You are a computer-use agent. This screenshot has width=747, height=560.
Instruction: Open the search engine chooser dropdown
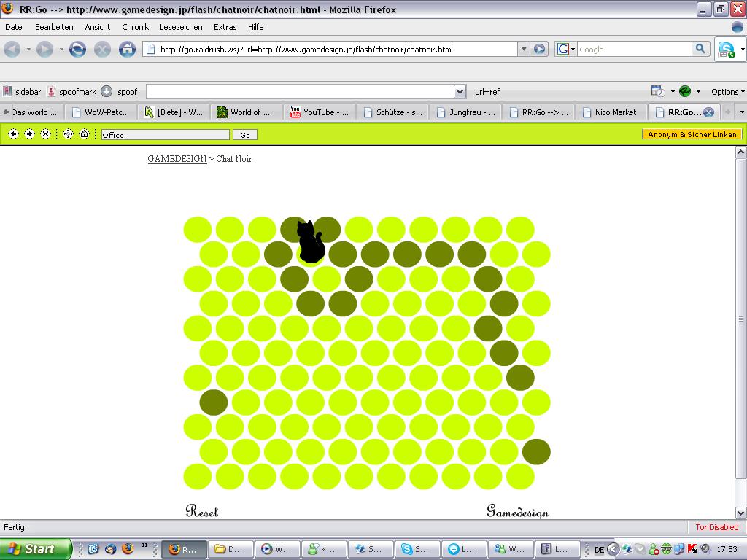[x=573, y=49]
